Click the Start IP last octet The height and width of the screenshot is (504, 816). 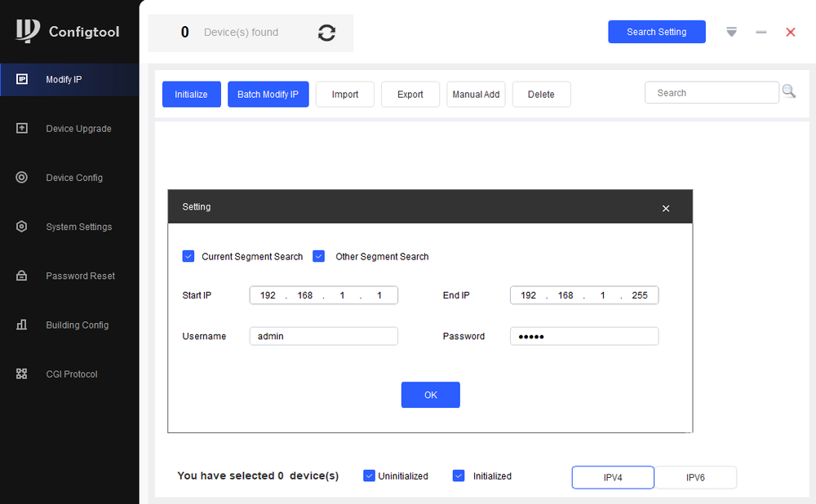[379, 295]
